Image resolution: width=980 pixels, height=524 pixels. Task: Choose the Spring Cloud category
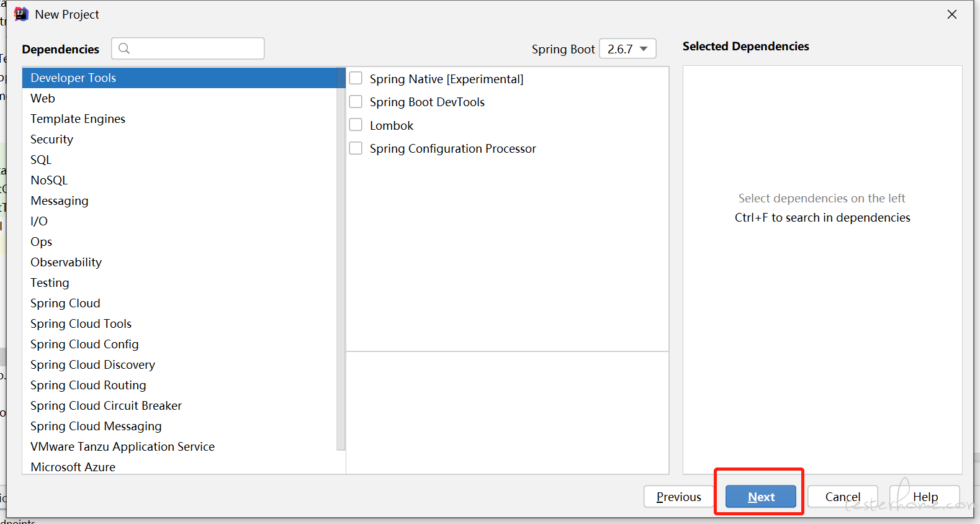pos(179,303)
